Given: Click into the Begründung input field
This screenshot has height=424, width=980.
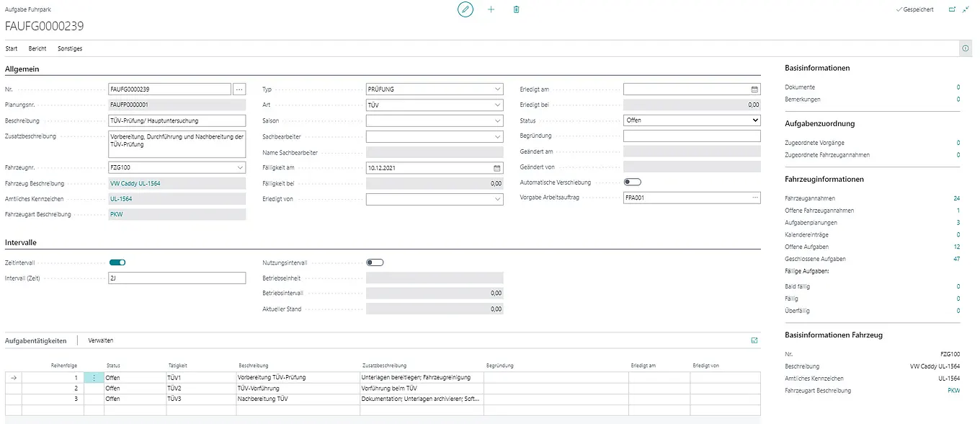Looking at the screenshot, I should click(691, 136).
